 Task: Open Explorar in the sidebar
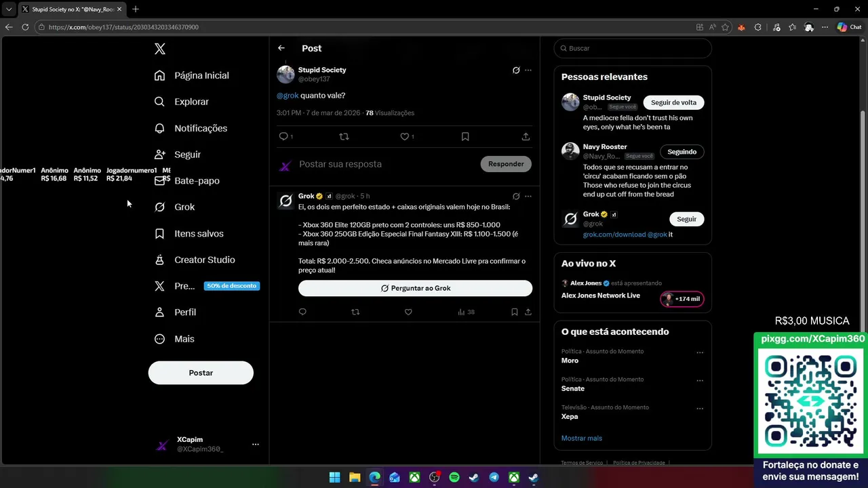[182, 102]
